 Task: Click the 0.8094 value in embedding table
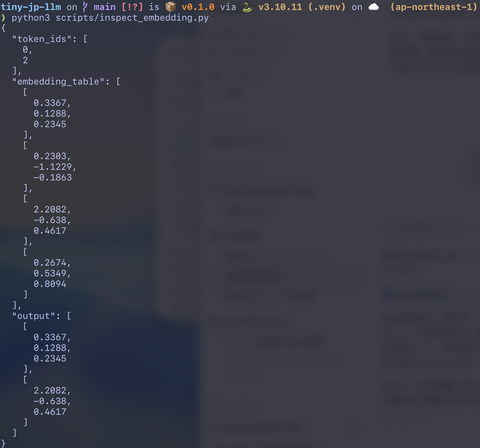click(x=50, y=284)
